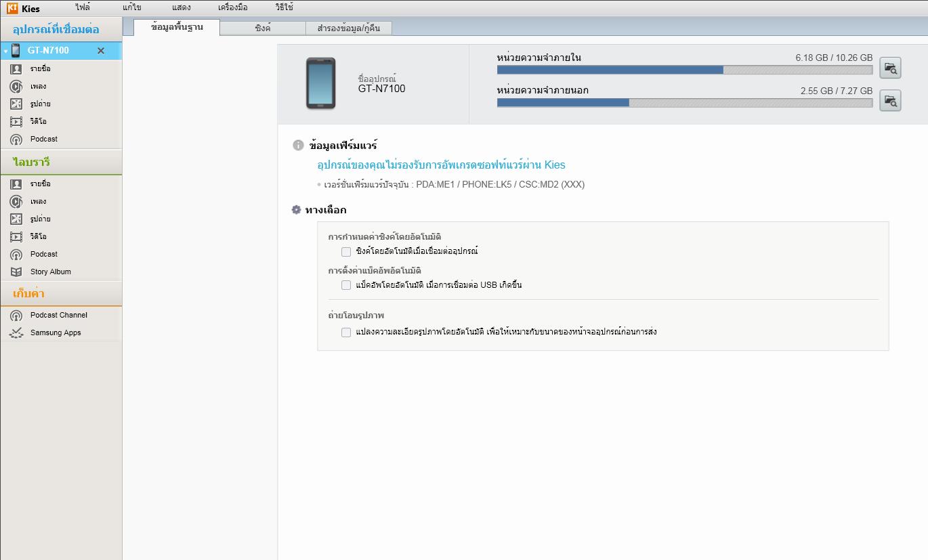Browse internal memory with its folder-search icon
Image resolution: width=928 pixels, height=560 pixels.
pos(890,68)
